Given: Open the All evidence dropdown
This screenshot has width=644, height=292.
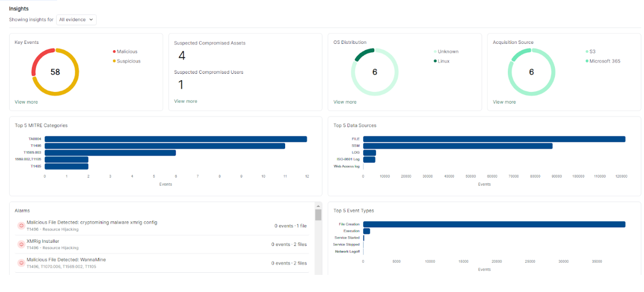Looking at the screenshot, I should pos(76,20).
